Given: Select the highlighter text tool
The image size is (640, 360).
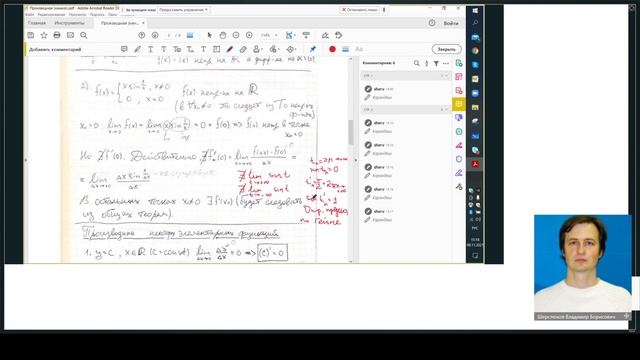Looking at the screenshot, I should [x=138, y=49].
